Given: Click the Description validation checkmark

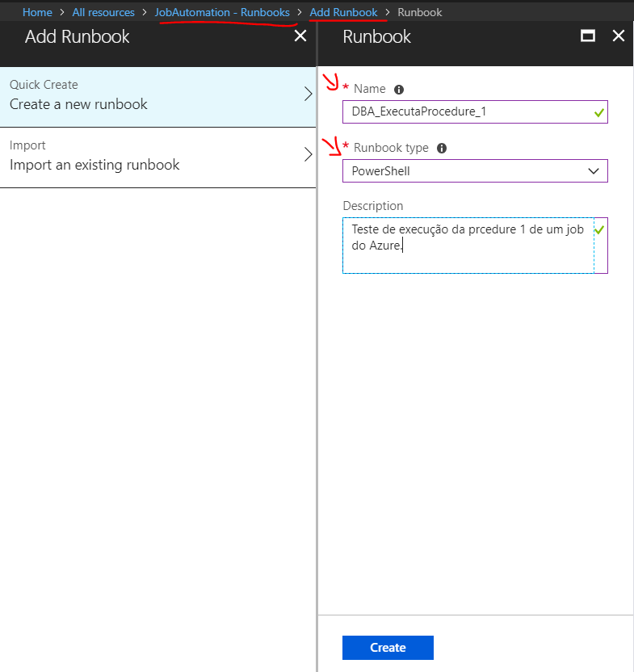Looking at the screenshot, I should click(x=598, y=230).
